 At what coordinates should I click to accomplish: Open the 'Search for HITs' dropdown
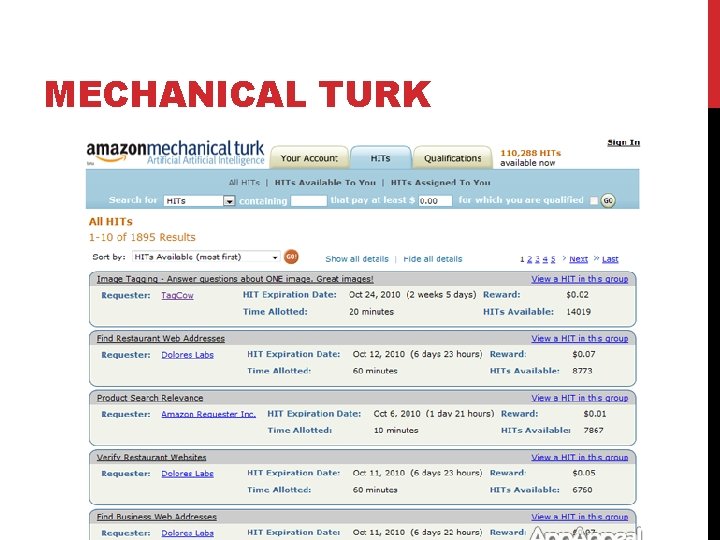pyautogui.click(x=199, y=201)
